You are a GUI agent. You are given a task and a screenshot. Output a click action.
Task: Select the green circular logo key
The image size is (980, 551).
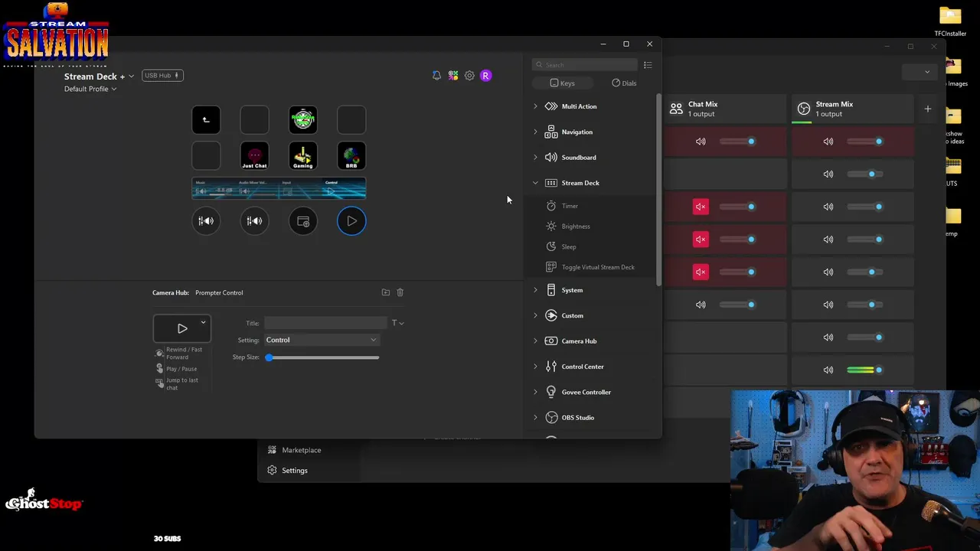[303, 119]
